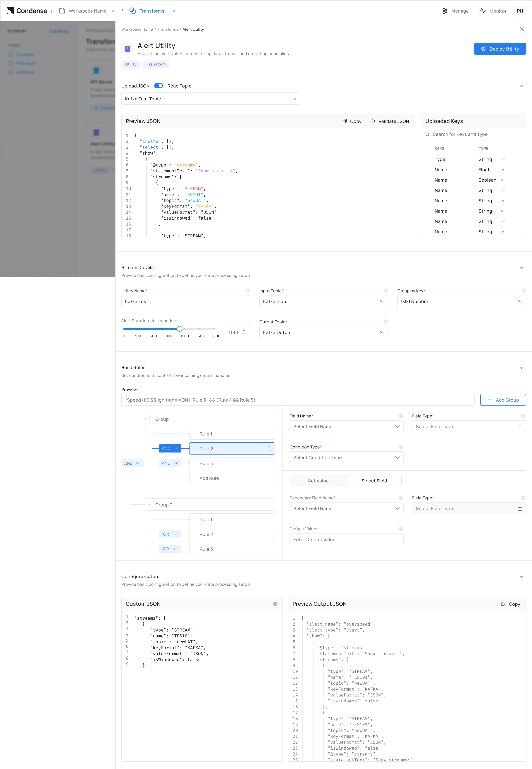This screenshot has width=532, height=769.
Task: Click the Monitor activity icon
Action: pyautogui.click(x=482, y=11)
